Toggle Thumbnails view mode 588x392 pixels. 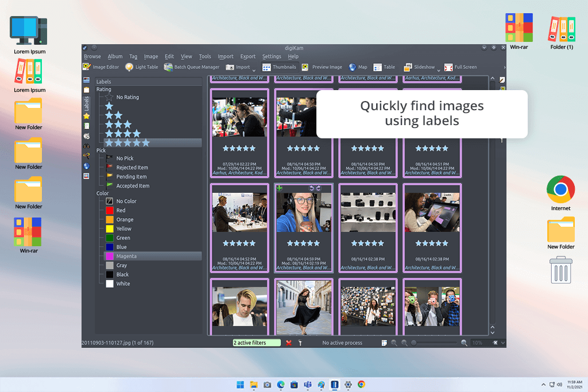[280, 67]
